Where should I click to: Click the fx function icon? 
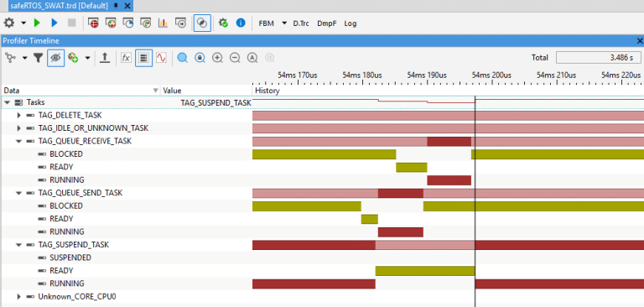[126, 58]
